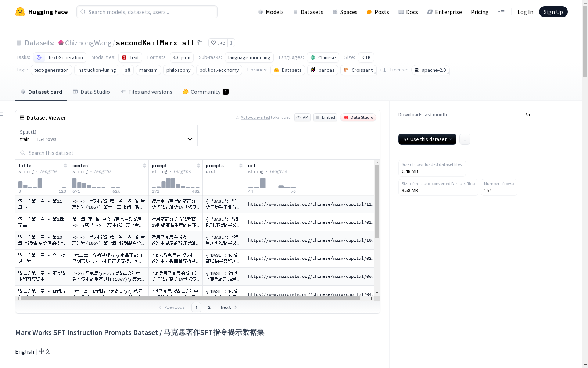Open the Posts nav item
This screenshot has width=588, height=368.
pyautogui.click(x=378, y=12)
